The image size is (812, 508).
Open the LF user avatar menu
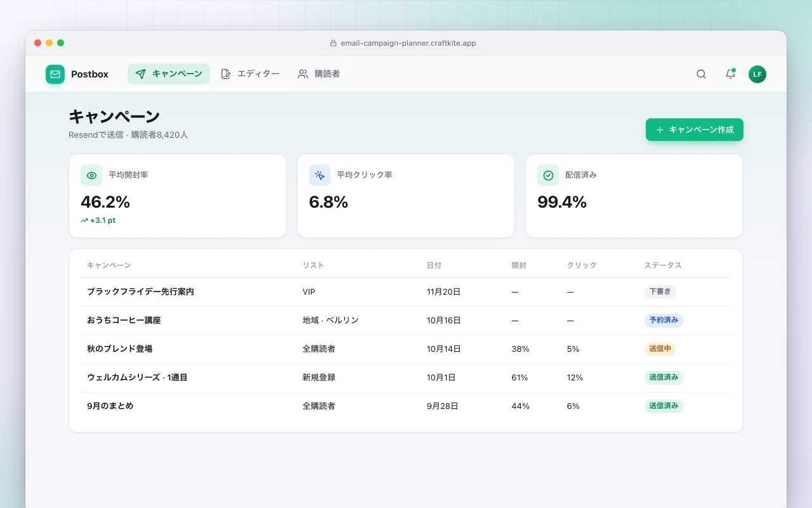tap(757, 74)
